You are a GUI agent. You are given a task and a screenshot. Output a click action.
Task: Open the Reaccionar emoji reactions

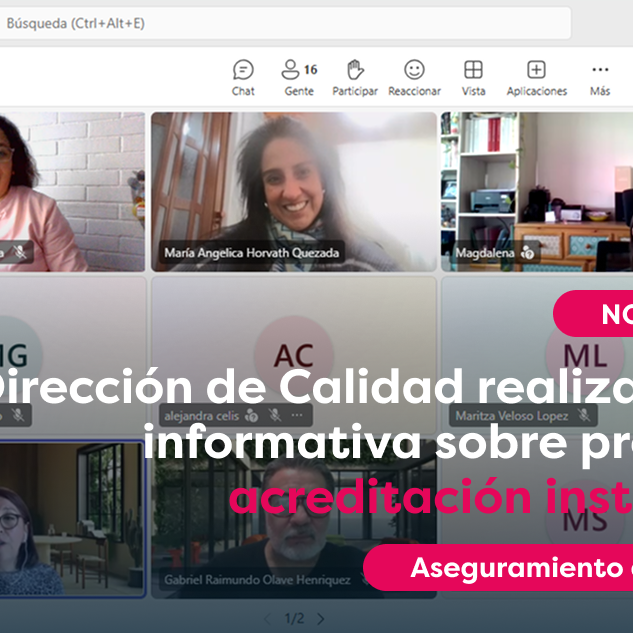click(414, 78)
